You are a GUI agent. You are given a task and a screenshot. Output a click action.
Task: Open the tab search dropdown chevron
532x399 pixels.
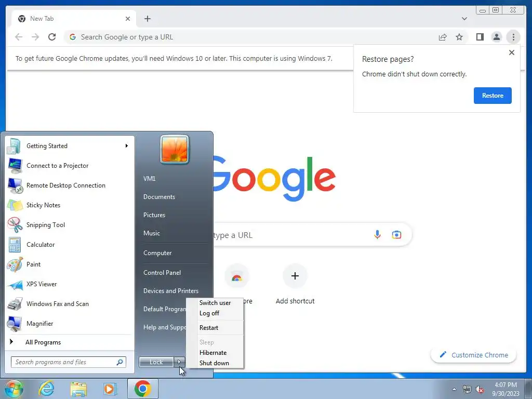[464, 19]
